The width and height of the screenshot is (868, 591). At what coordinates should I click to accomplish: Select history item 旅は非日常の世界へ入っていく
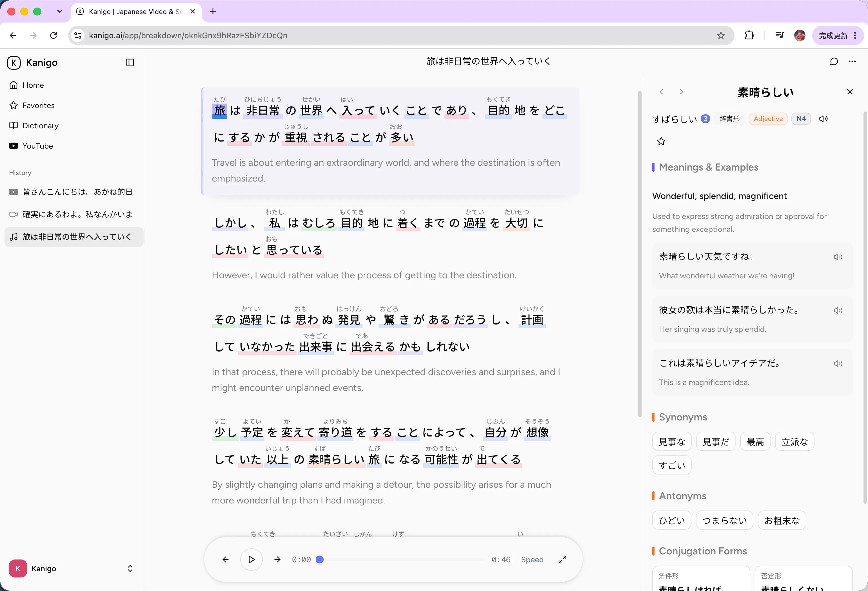(x=74, y=237)
